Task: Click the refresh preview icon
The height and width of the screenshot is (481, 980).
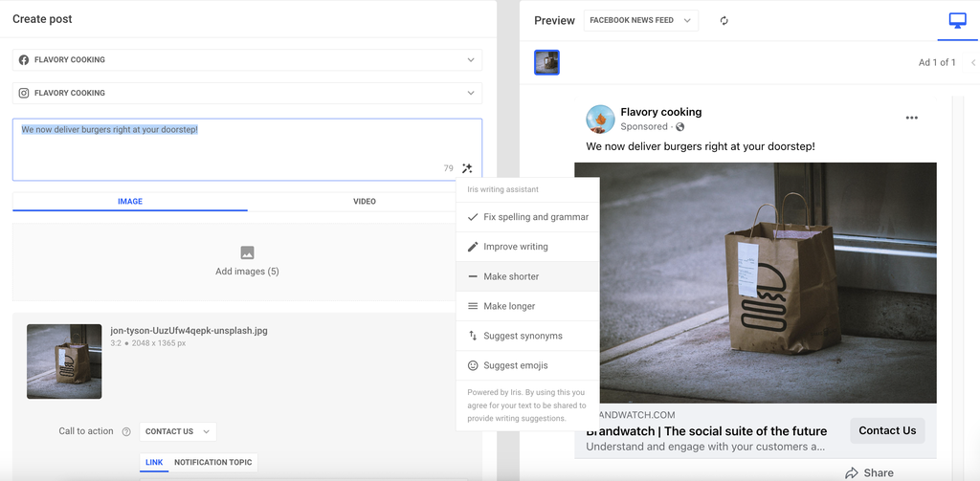Action: pos(724,21)
